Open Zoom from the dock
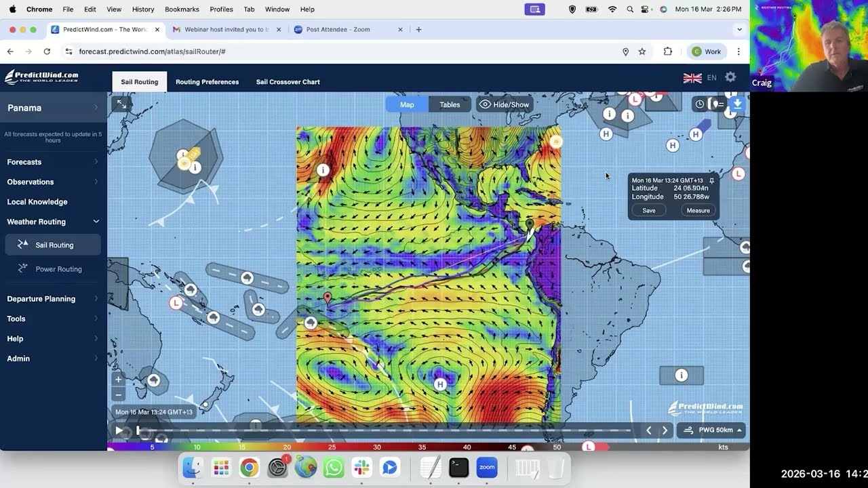This screenshot has height=488, width=868. 487,468
